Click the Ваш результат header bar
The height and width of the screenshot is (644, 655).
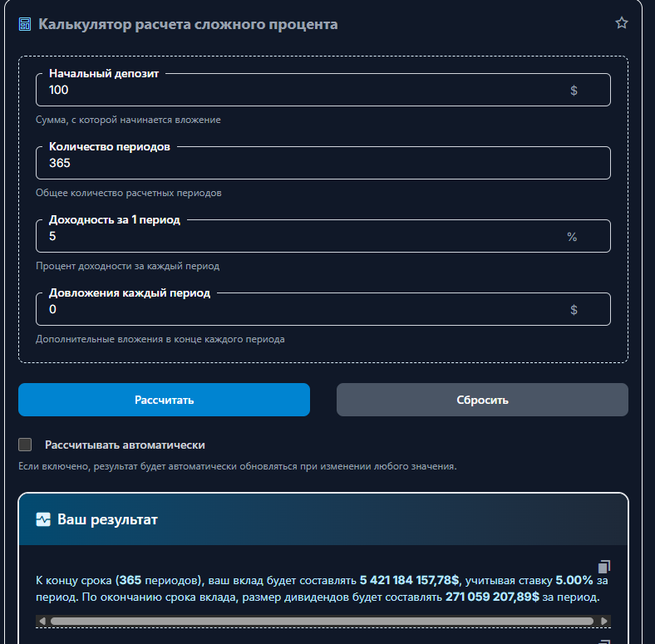[x=323, y=519]
